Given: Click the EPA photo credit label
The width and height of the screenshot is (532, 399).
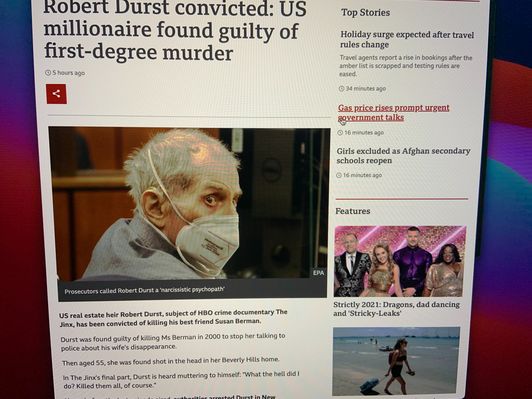Looking at the screenshot, I should pos(318,273).
